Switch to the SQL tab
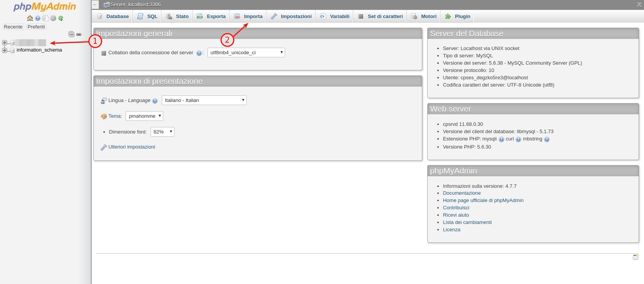The width and height of the screenshot is (644, 284). tap(148, 16)
